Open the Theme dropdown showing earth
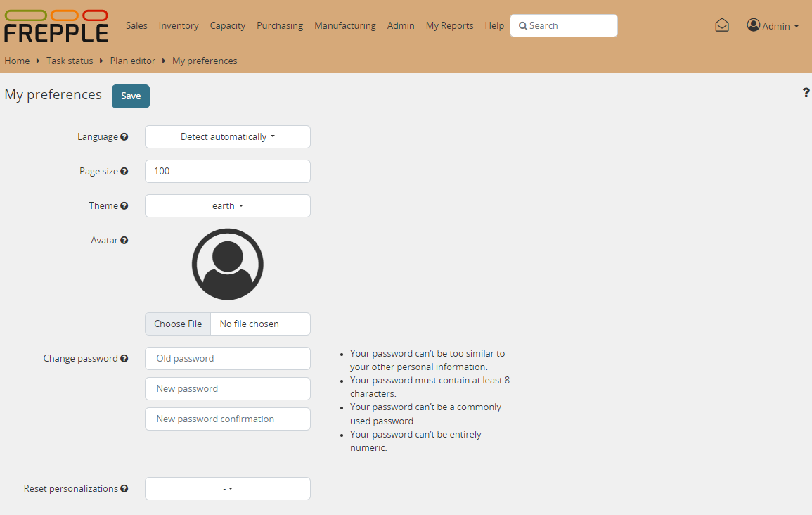The width and height of the screenshot is (812, 515). click(x=227, y=206)
